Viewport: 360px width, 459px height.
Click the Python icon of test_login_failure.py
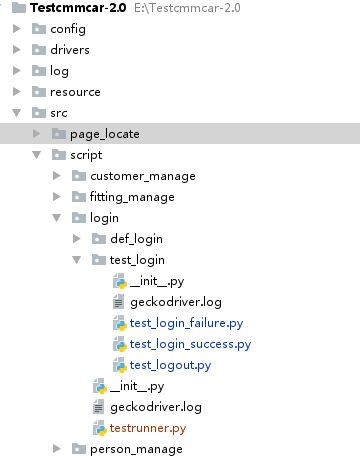120,323
